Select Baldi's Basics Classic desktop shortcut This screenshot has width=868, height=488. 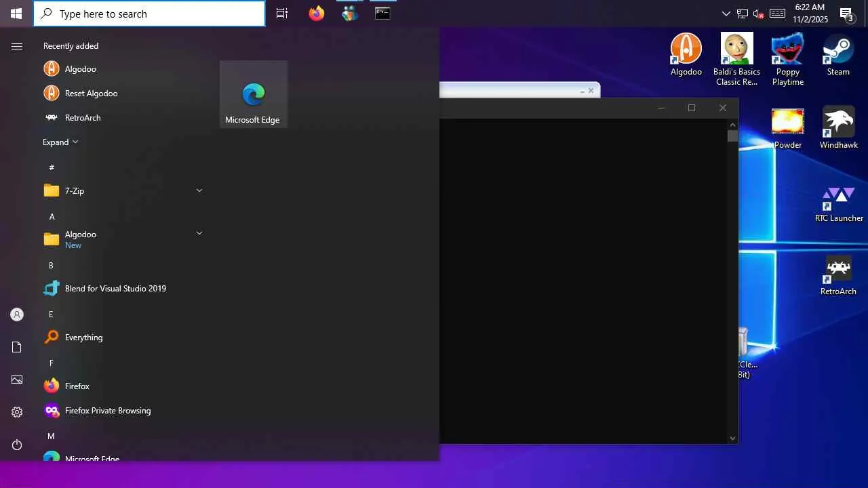click(736, 60)
